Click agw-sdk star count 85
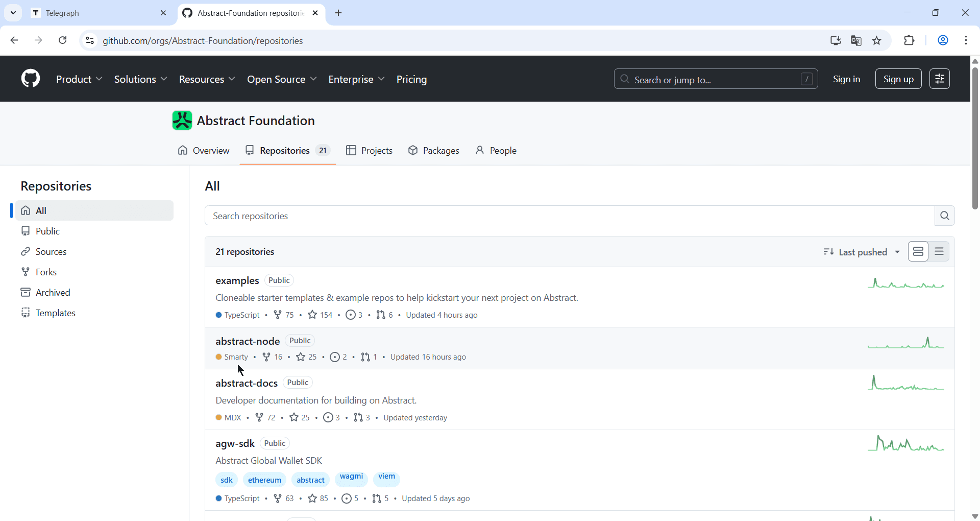The height and width of the screenshot is (521, 980). (318, 499)
